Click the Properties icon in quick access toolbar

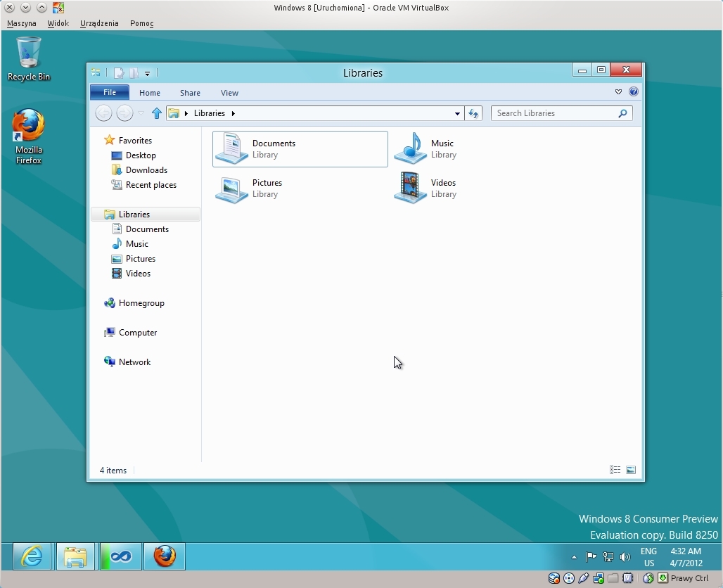pos(119,73)
